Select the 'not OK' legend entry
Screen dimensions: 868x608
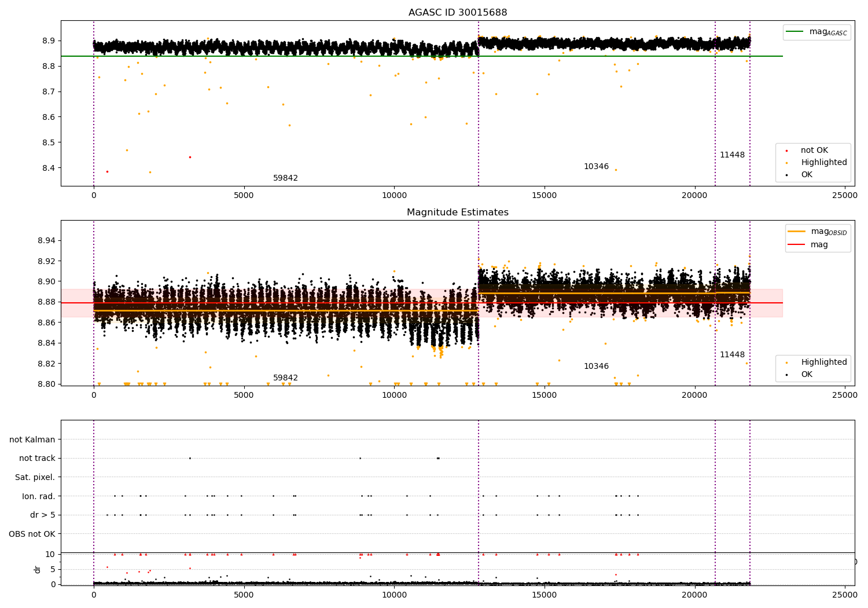(814, 151)
